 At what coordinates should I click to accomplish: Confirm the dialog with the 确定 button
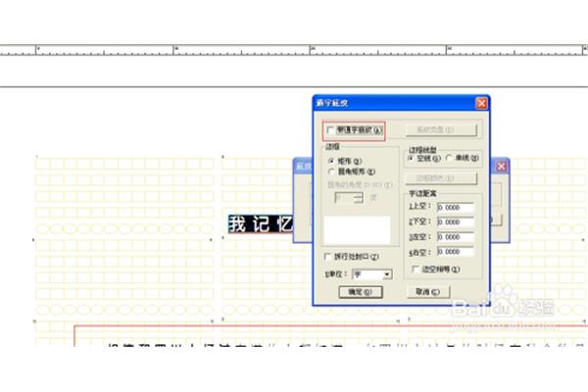click(361, 292)
